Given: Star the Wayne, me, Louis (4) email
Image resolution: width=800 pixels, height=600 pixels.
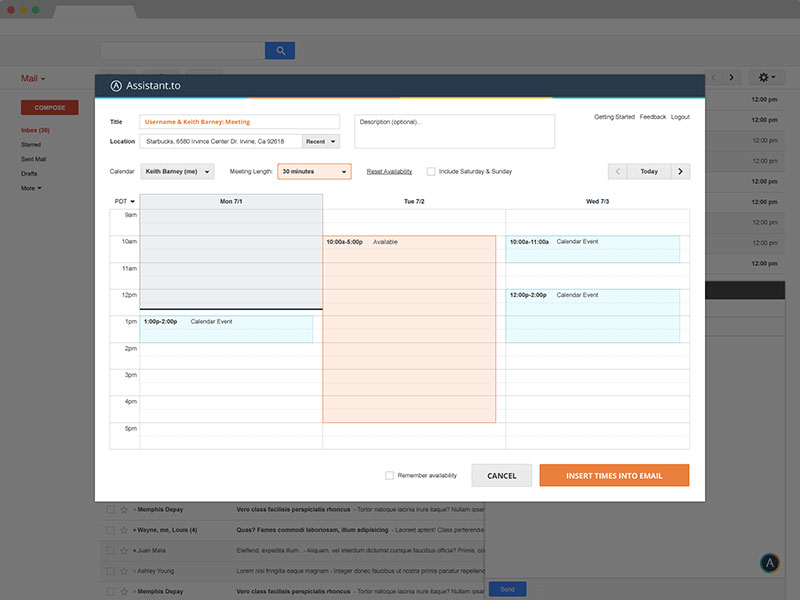Looking at the screenshot, I should click(x=124, y=530).
